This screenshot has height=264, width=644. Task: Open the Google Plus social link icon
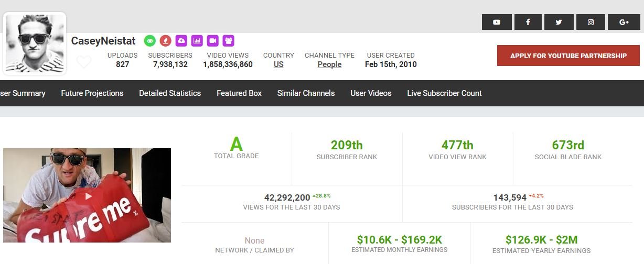624,22
